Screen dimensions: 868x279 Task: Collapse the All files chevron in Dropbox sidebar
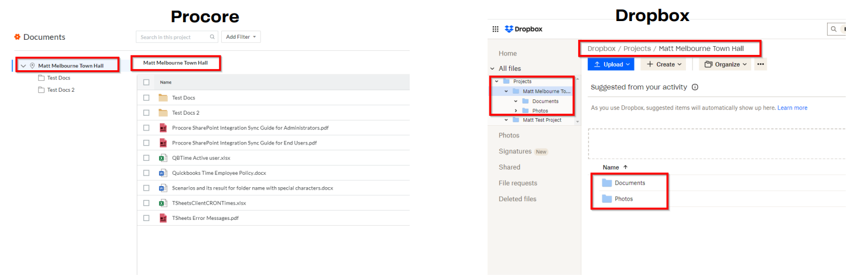(x=493, y=68)
